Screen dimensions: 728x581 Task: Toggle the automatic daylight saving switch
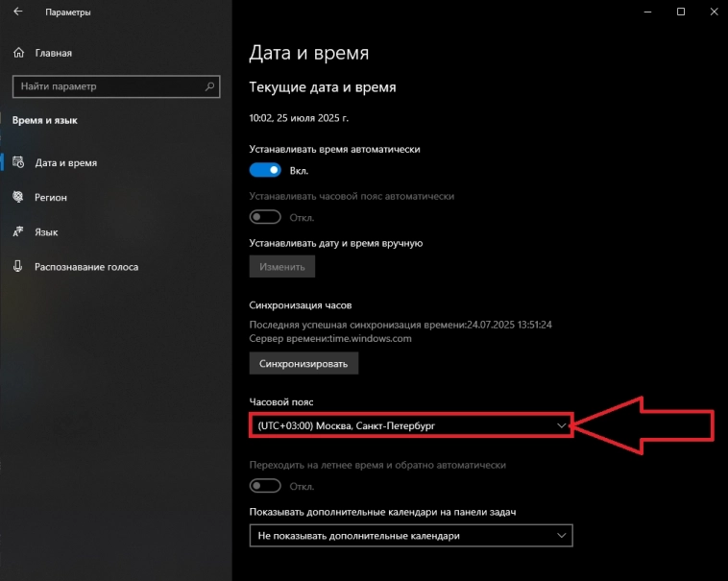(265, 486)
